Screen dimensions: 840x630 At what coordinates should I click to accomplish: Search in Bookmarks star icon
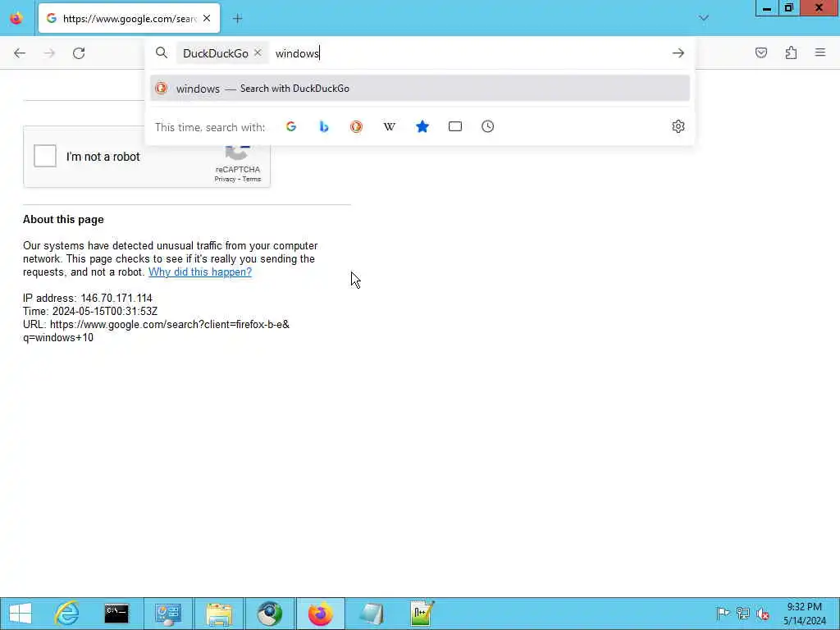[x=422, y=126]
